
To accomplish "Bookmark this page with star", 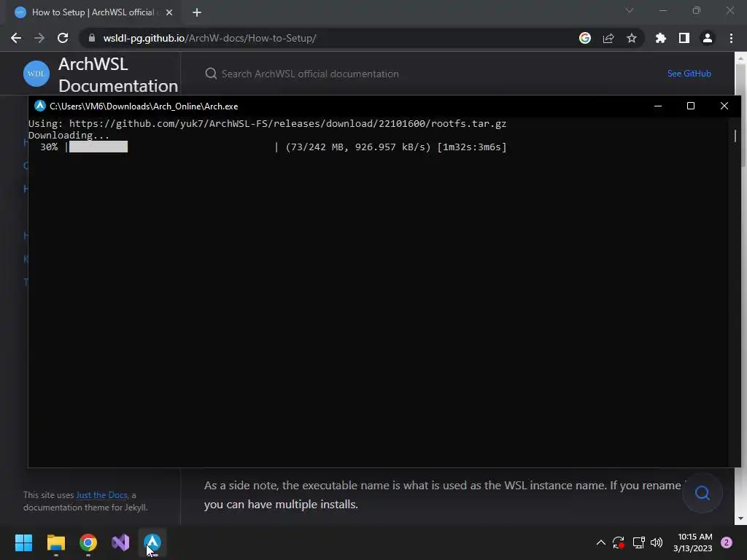I will coord(632,38).
